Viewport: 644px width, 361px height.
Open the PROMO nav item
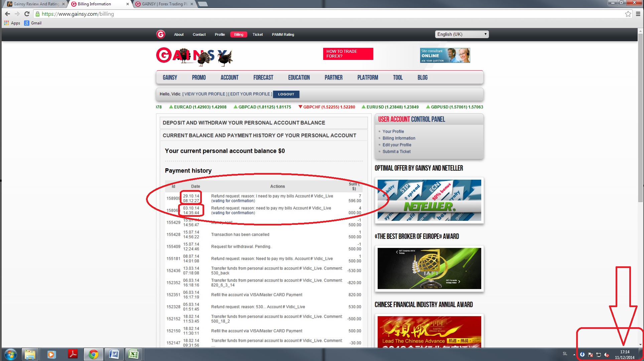(199, 78)
